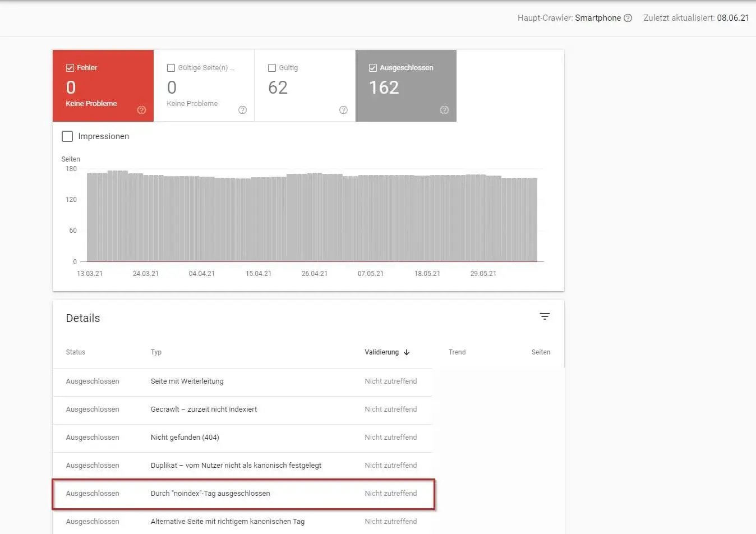Viewport: 756px width, 534px height.
Task: Toggle the Impressionen checkbox
Action: pos(67,136)
